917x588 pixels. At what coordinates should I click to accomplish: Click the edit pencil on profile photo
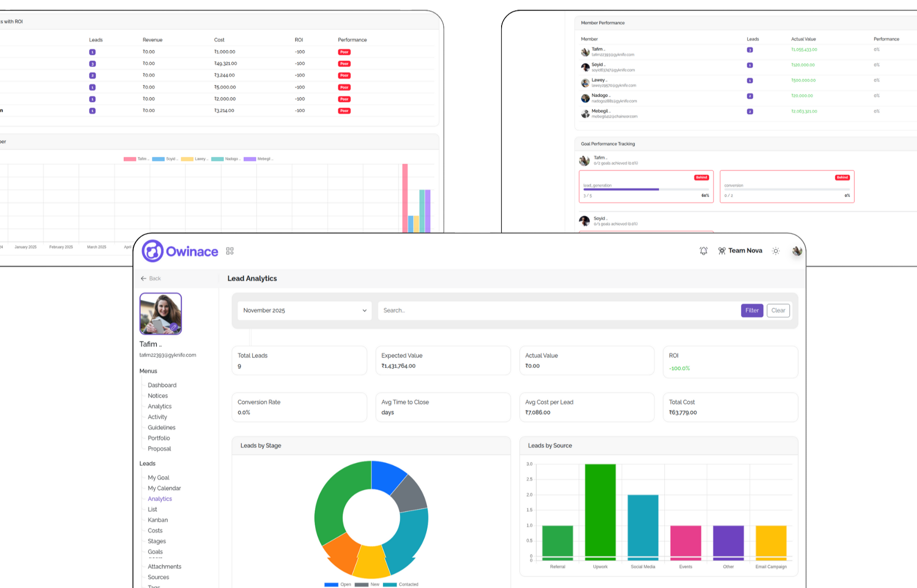click(x=174, y=327)
